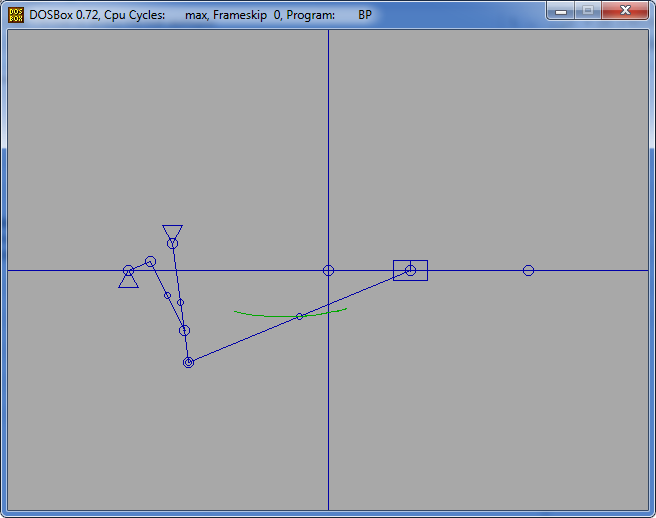The width and height of the screenshot is (656, 518).
Task: Click the double-circle joint at the linkage bottom
Action: point(189,362)
